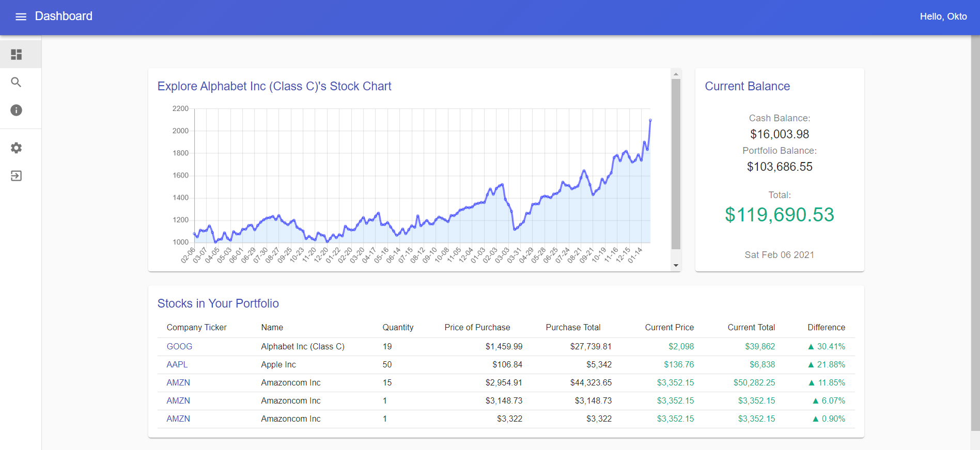Viewport: 980px width, 450px height.
Task: Click the chart panel scroll-up arrow
Action: pyautogui.click(x=676, y=74)
